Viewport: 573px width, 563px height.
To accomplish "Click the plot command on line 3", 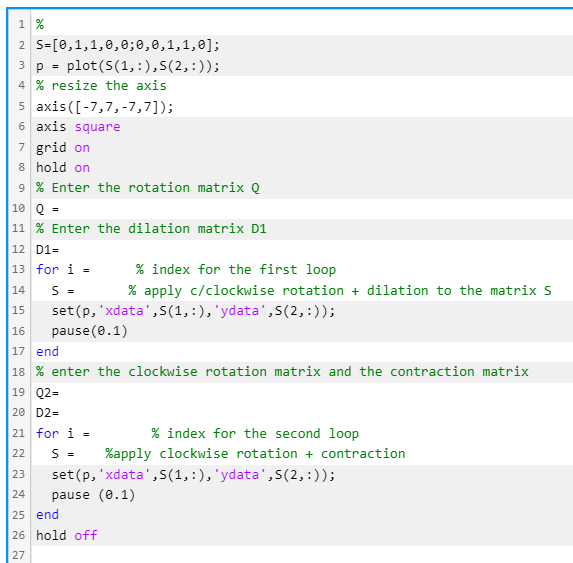I will click(128, 66).
